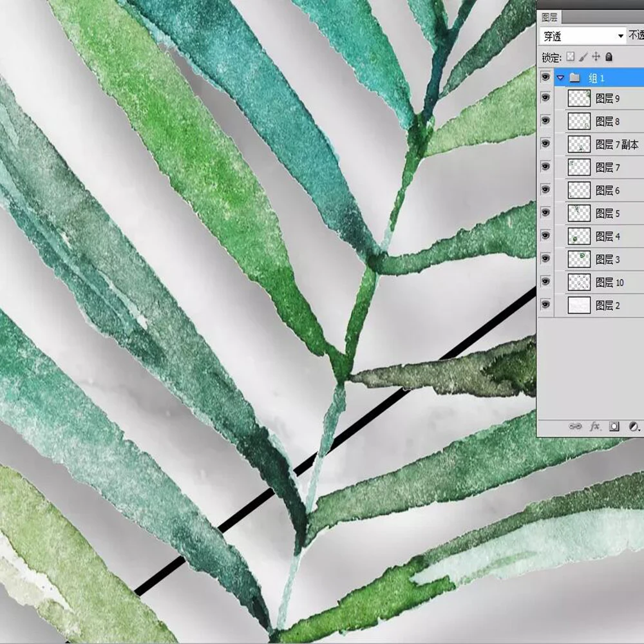Toggle visibility of 图层 2
This screenshot has width=644, height=644.
click(x=545, y=305)
